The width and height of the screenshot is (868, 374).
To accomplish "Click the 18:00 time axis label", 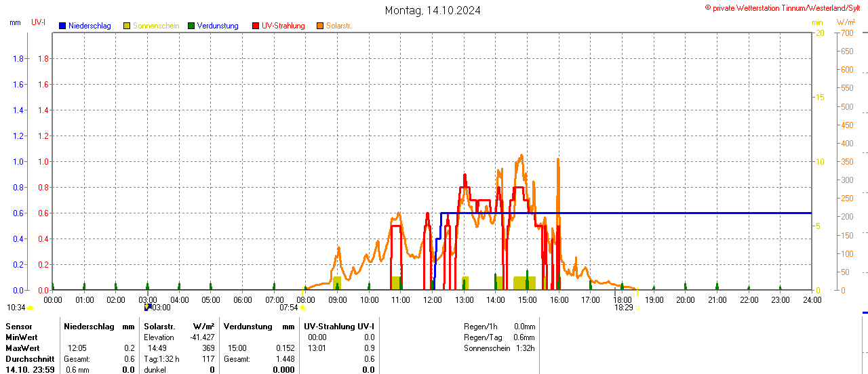I will 623,299.
